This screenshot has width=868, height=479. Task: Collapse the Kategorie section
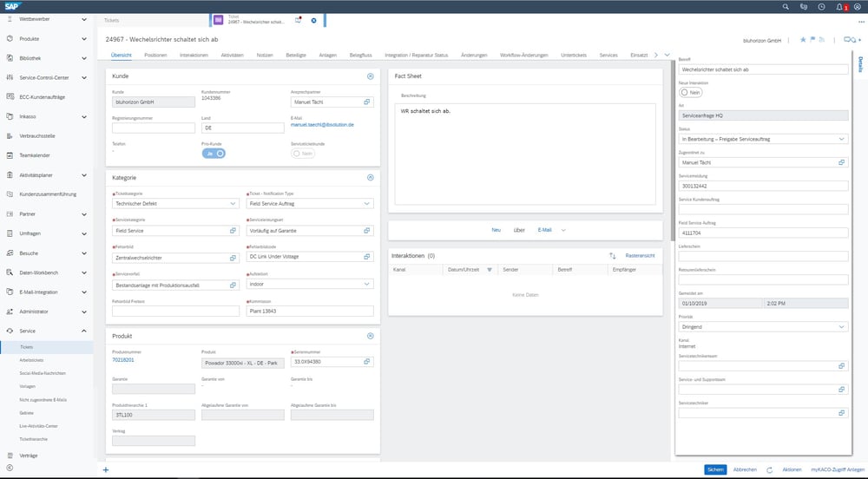(x=371, y=178)
